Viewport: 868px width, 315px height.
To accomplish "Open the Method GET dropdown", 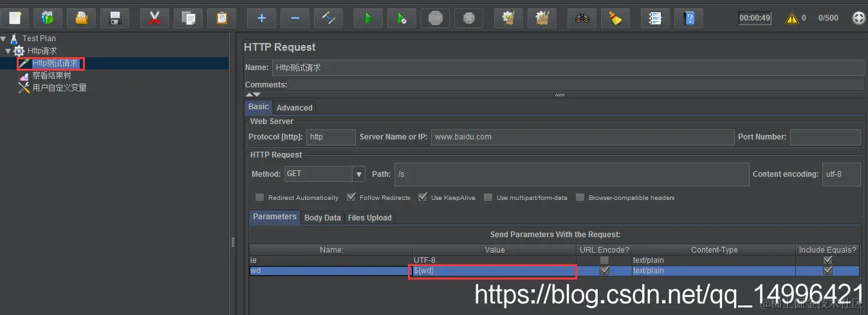I will click(358, 174).
